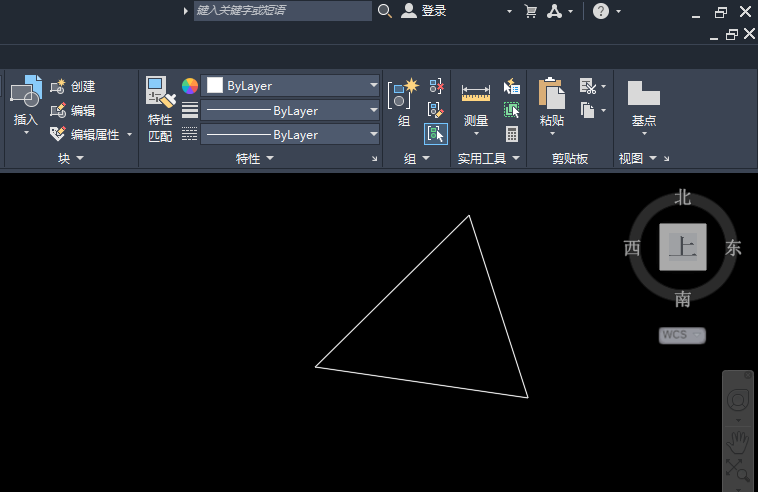Image resolution: width=758 pixels, height=492 pixels.
Task: Click the Measure tool icon
Action: pyautogui.click(x=476, y=93)
